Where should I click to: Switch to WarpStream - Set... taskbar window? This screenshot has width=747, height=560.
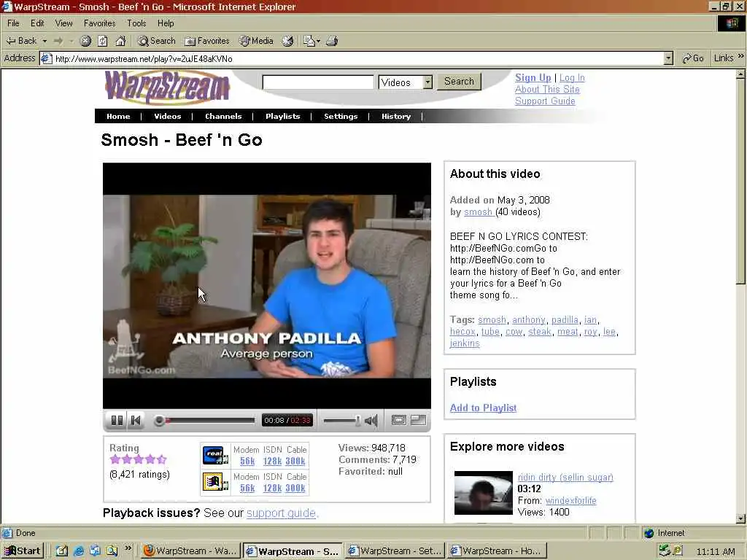click(x=395, y=551)
